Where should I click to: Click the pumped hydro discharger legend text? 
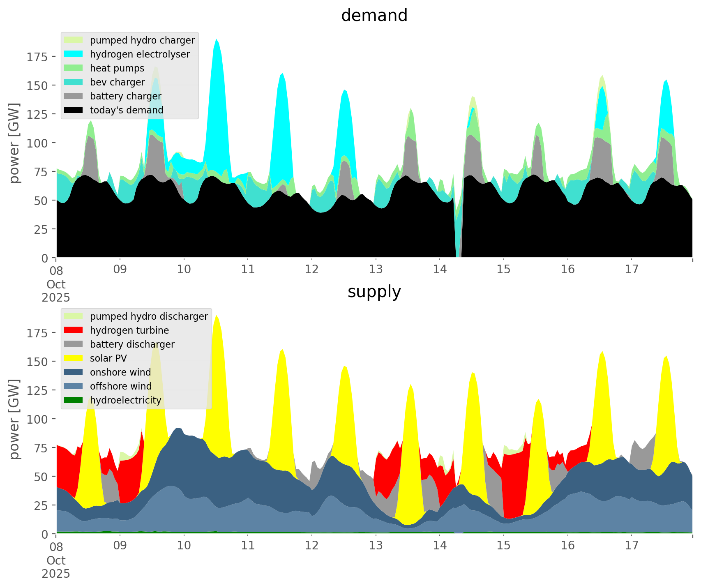(149, 316)
